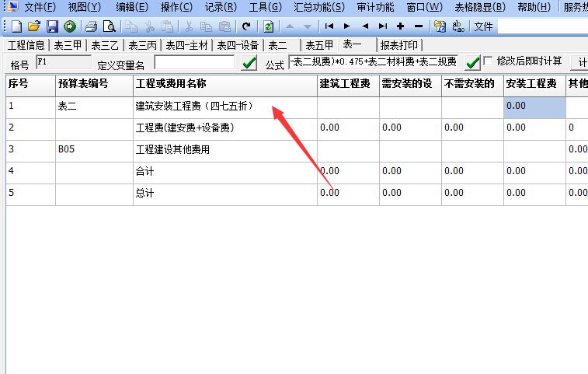This screenshot has height=374, width=588.
Task: Print with the printer icon
Action: (x=91, y=26)
